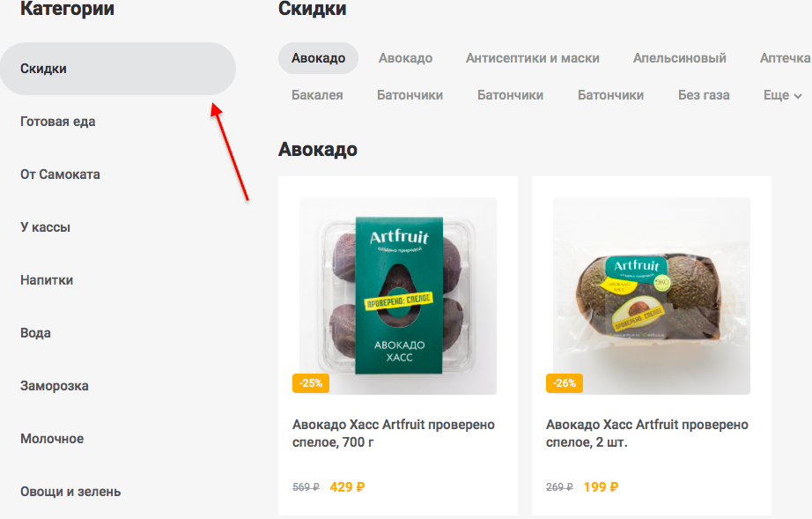Open the Авокадо Хасс 700 г product image
The height and width of the screenshot is (519, 812).
point(398,295)
